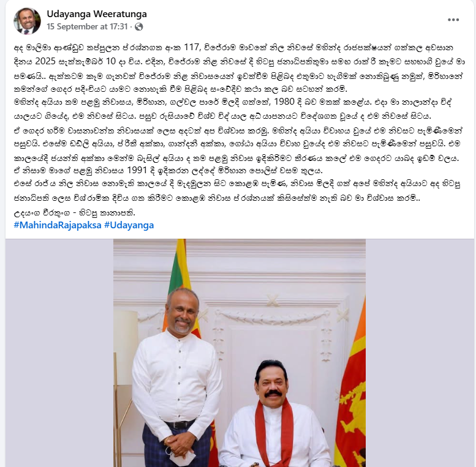Click the signature line above the hashtags
476x467 pixels.
coord(74,213)
